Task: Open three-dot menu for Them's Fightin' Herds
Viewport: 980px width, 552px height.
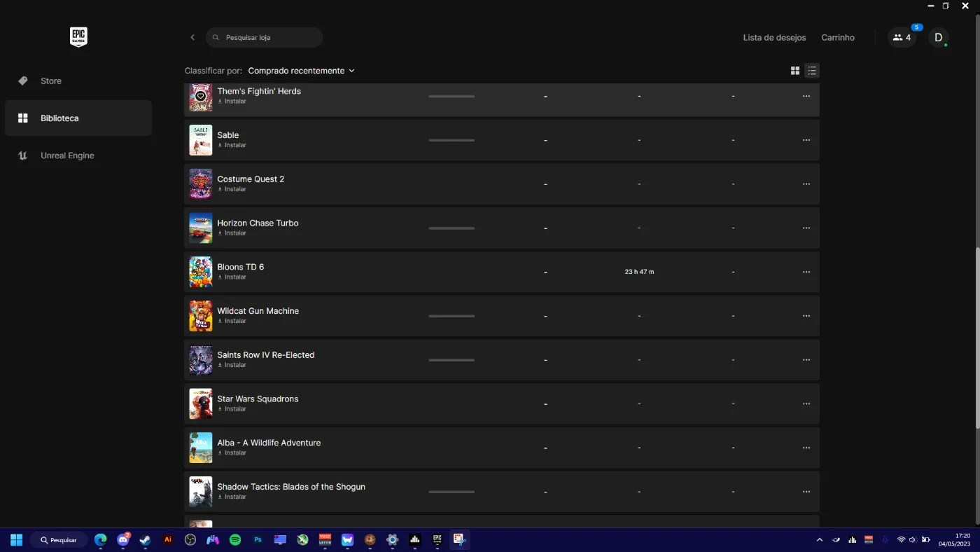Action: 806,96
